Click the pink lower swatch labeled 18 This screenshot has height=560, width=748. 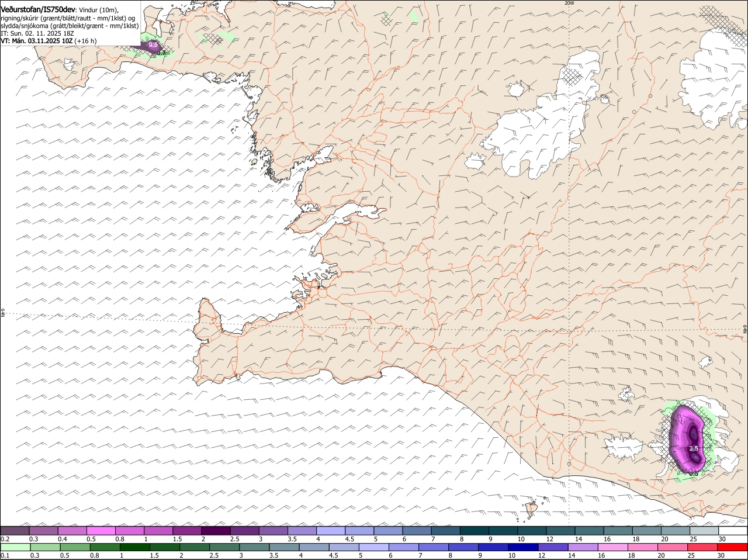pos(644,548)
